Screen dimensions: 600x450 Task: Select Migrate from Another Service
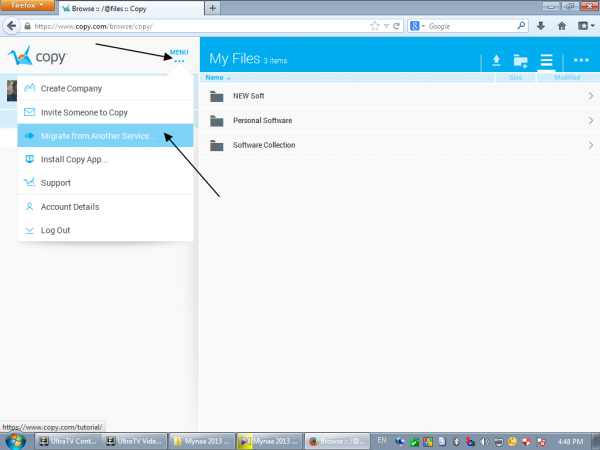[105, 135]
